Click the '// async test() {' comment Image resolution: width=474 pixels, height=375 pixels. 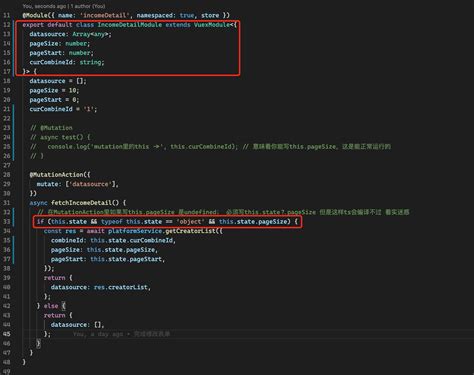tap(60, 137)
